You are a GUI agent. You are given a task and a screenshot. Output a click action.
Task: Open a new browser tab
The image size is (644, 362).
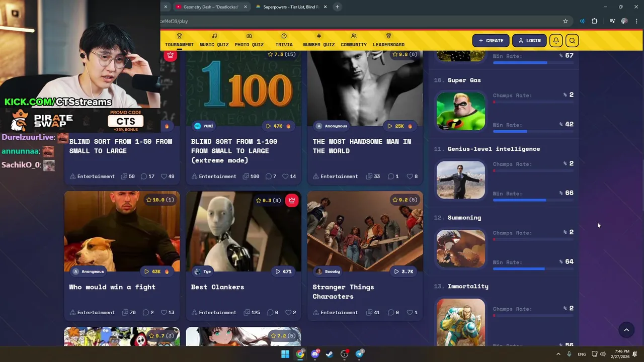(337, 7)
